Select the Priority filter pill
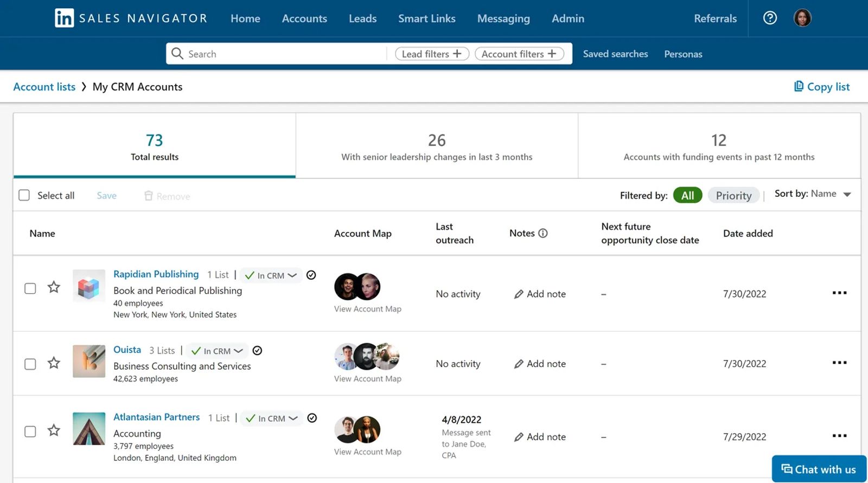 [x=733, y=195]
